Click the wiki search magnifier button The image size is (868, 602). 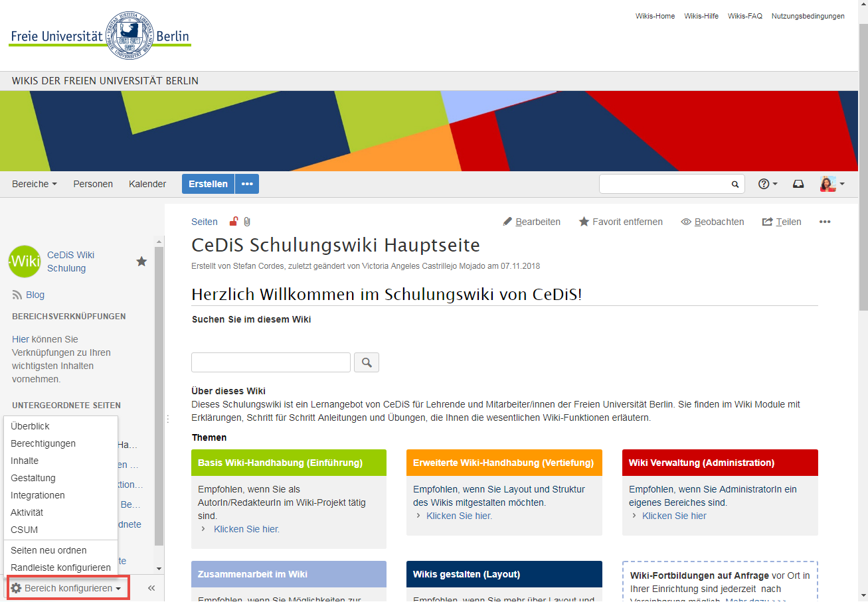tap(367, 362)
